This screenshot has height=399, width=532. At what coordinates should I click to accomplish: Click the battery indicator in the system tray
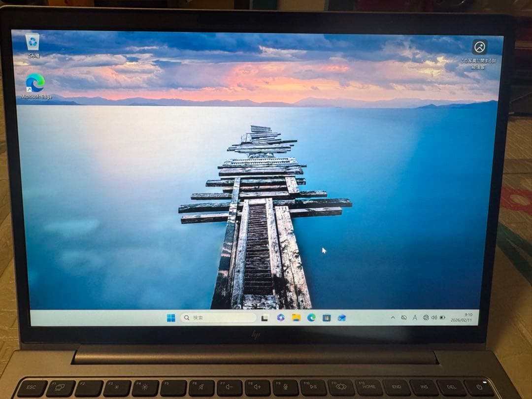442,318
